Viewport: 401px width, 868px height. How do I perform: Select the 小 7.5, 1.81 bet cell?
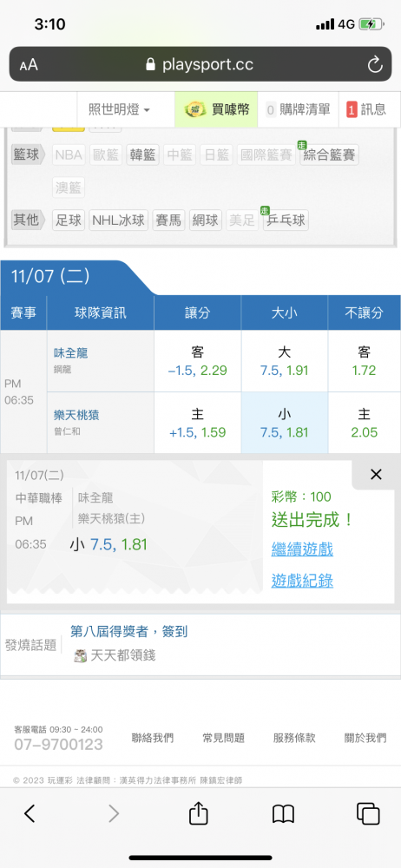[x=284, y=423]
